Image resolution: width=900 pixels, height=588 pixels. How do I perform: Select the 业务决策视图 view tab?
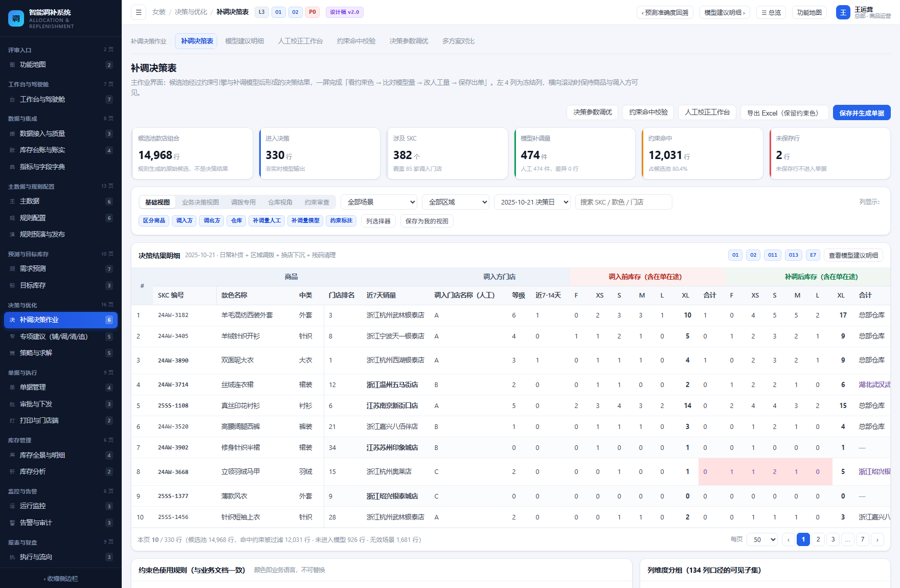200,202
